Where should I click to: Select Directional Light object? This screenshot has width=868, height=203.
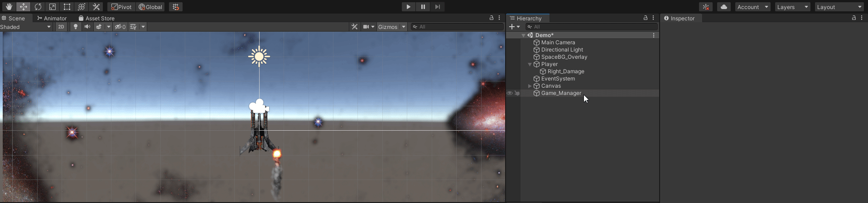click(x=562, y=50)
